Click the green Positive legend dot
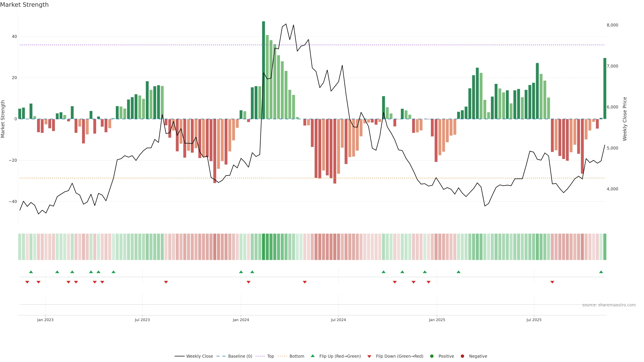 (x=432, y=356)
